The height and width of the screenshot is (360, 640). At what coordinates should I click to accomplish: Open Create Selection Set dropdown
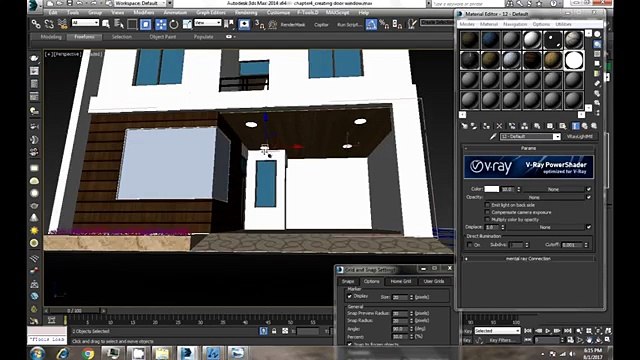tap(437, 22)
